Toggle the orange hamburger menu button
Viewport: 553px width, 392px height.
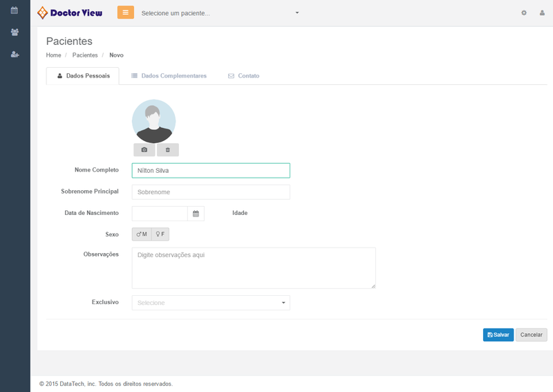(x=126, y=12)
